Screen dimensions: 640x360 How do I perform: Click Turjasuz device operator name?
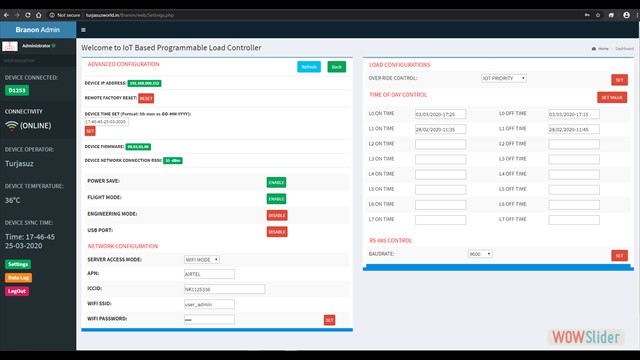(19, 164)
